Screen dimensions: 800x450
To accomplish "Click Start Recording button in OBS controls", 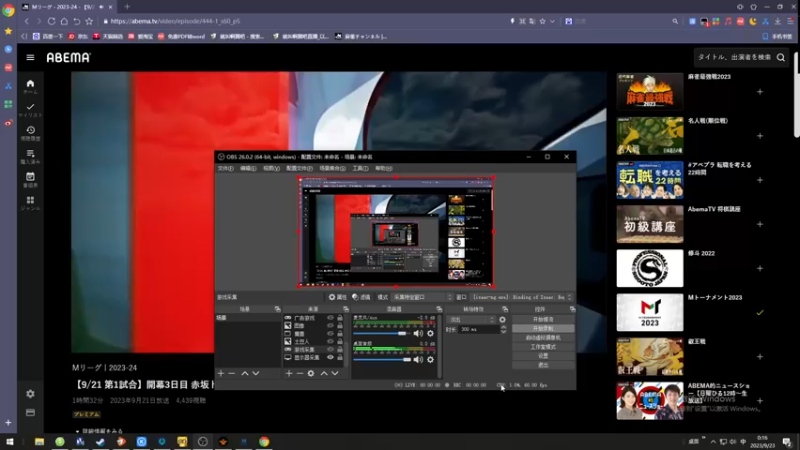I will point(543,329).
